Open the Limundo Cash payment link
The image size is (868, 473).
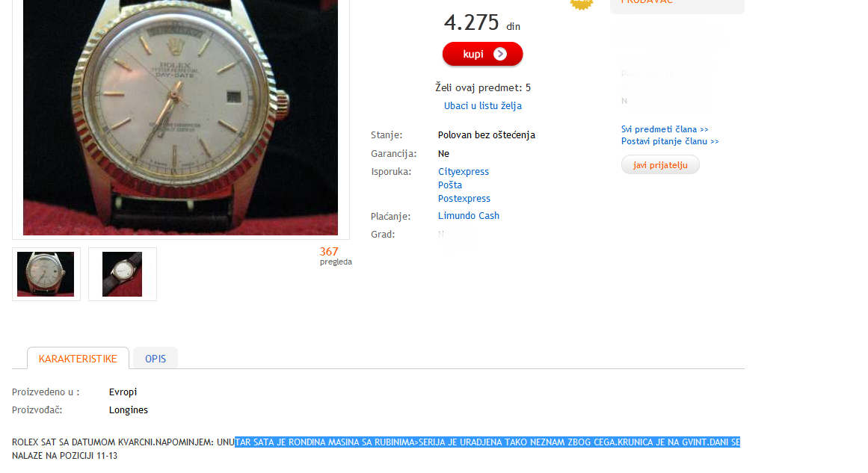click(x=468, y=216)
